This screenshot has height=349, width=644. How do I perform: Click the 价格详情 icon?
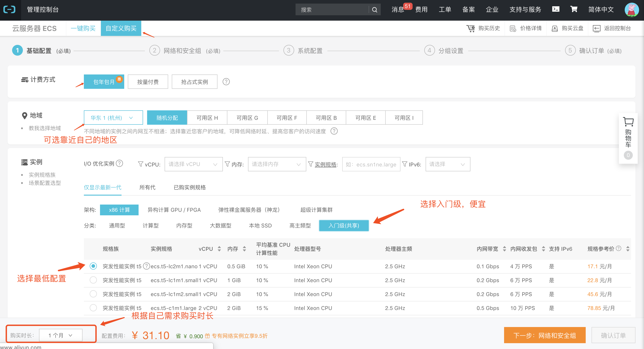point(513,28)
